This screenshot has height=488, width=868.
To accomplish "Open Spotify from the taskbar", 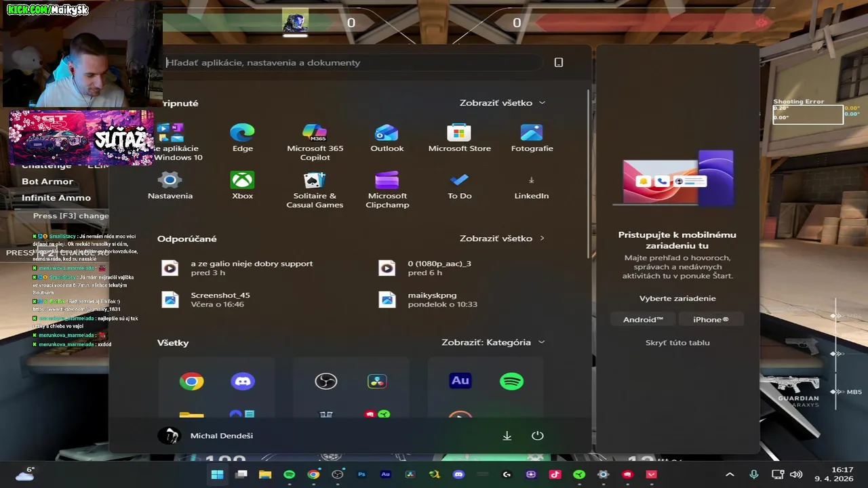I will click(289, 474).
